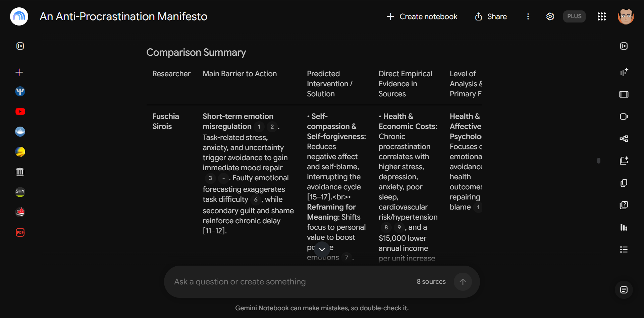Viewport: 644px width, 318px height.
Task: Open citation 7 after emotions
Action: (x=346, y=258)
